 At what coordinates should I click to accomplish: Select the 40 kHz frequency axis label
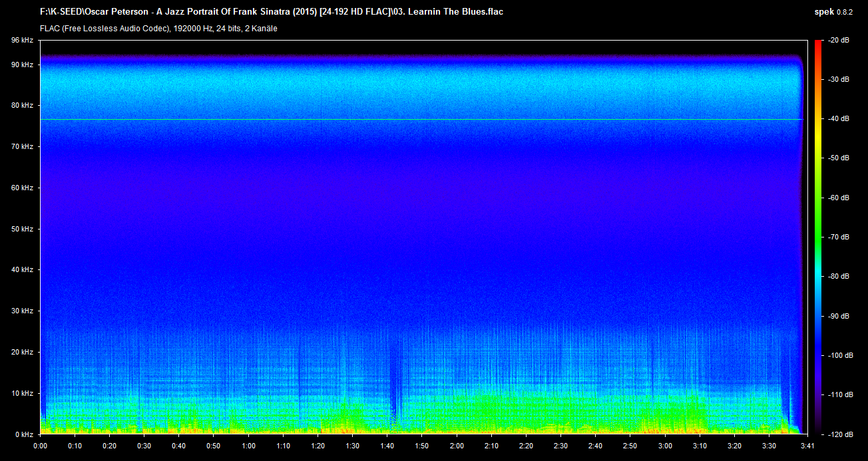(22, 270)
